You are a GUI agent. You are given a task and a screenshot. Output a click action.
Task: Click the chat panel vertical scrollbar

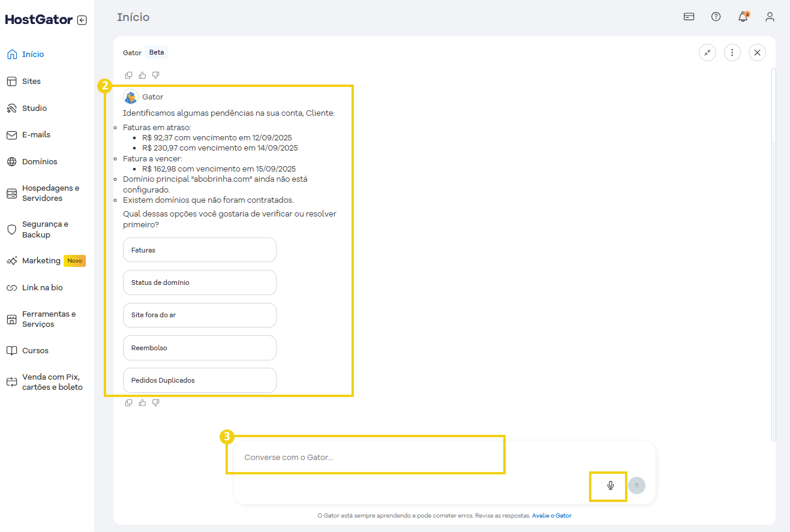[x=773, y=240]
